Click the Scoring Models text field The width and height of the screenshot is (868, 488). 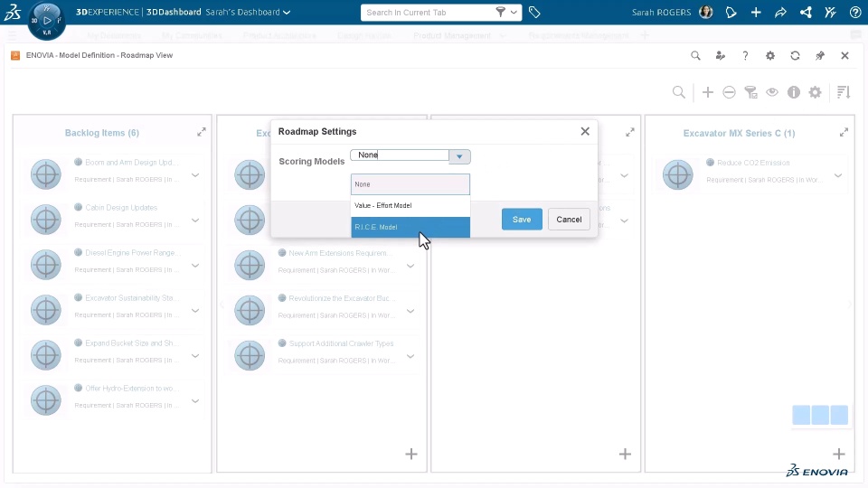(x=400, y=155)
